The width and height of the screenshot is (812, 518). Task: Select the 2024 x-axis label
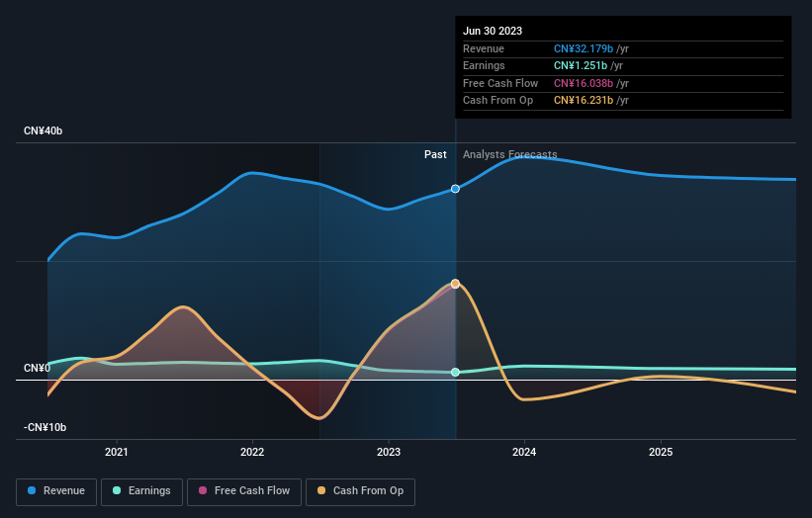coord(524,452)
